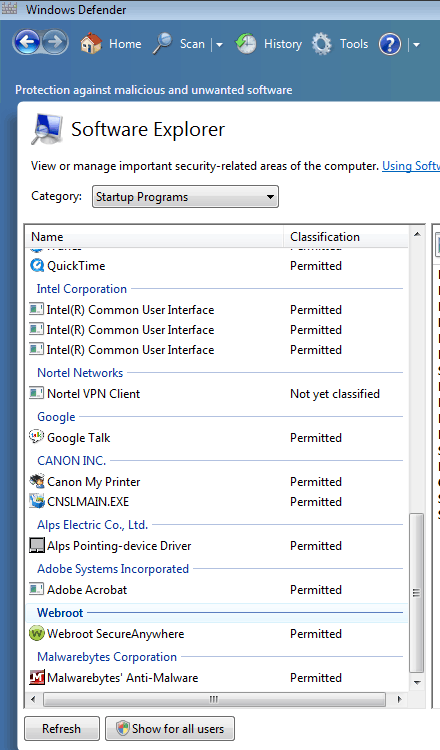Open the Category Startup Programs dropdown
440x750 pixels.
click(x=185, y=197)
